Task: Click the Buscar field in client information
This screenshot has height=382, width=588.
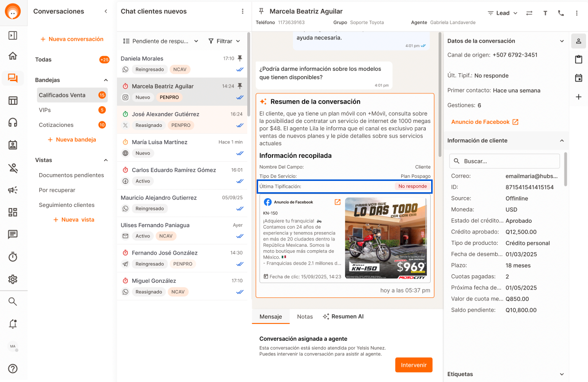Action: coord(505,161)
